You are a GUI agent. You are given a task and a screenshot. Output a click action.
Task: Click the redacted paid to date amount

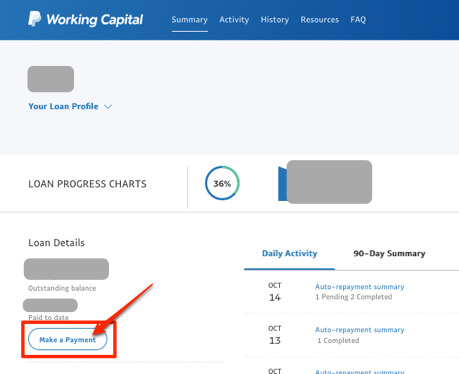pos(50,305)
